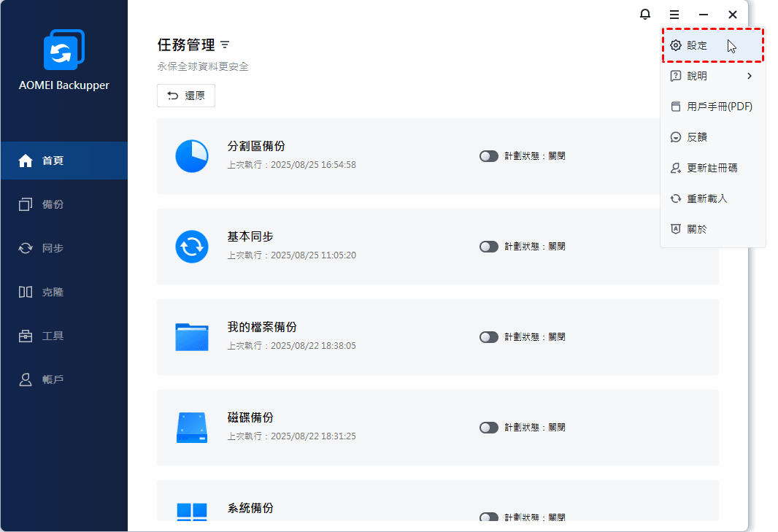Open 關於 menu entry

(x=712, y=228)
